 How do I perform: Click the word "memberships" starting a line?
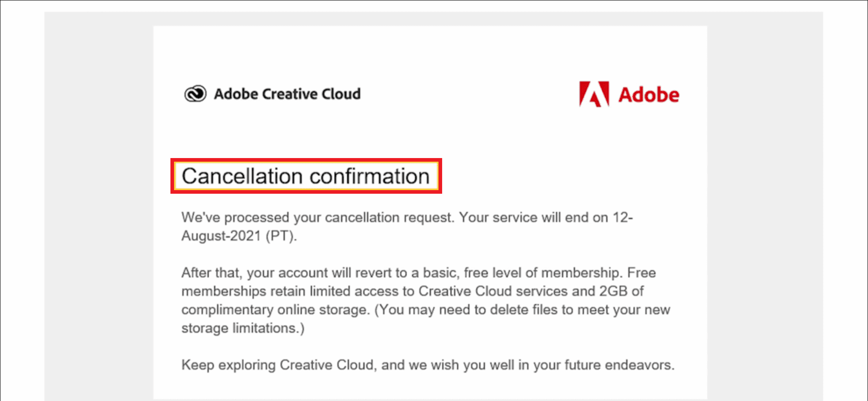(x=224, y=291)
